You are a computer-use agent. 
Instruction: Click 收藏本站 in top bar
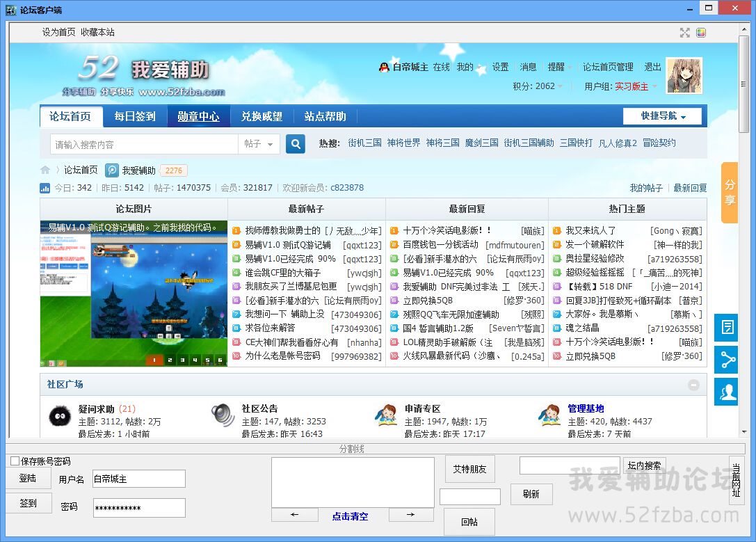[97, 32]
